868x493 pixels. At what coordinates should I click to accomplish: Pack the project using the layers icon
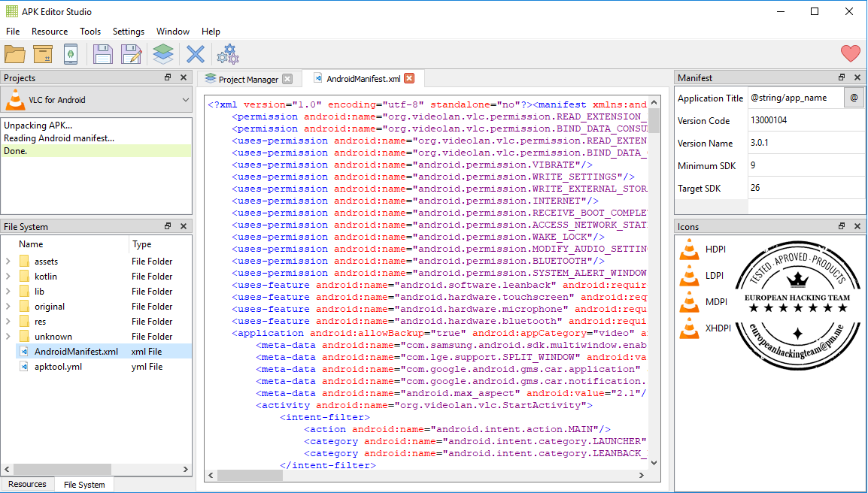click(x=163, y=53)
